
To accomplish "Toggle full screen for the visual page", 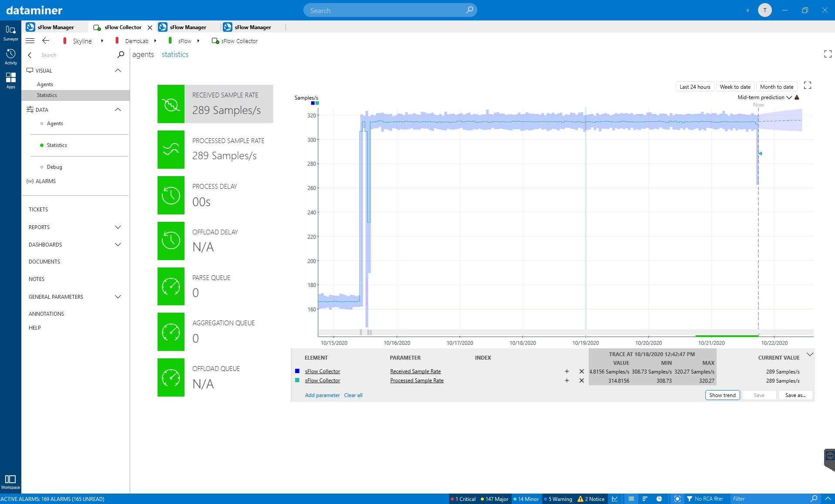I will pyautogui.click(x=828, y=54).
